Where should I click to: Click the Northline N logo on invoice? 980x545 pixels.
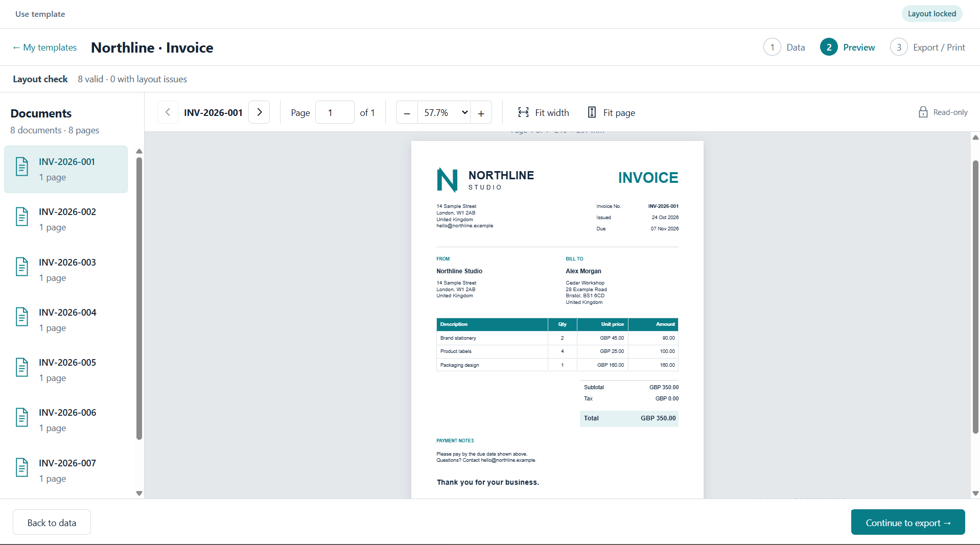pyautogui.click(x=447, y=180)
